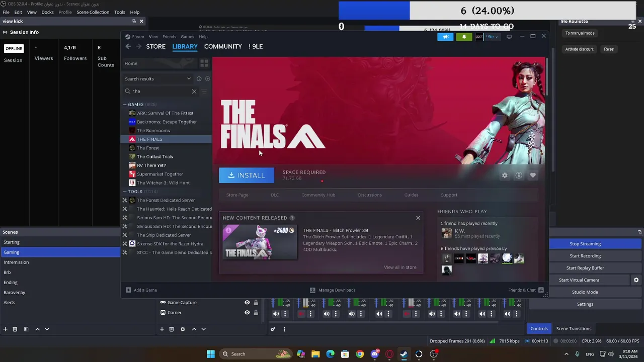
Task: Open Google Chrome from the taskbar
Action: tap(360, 354)
